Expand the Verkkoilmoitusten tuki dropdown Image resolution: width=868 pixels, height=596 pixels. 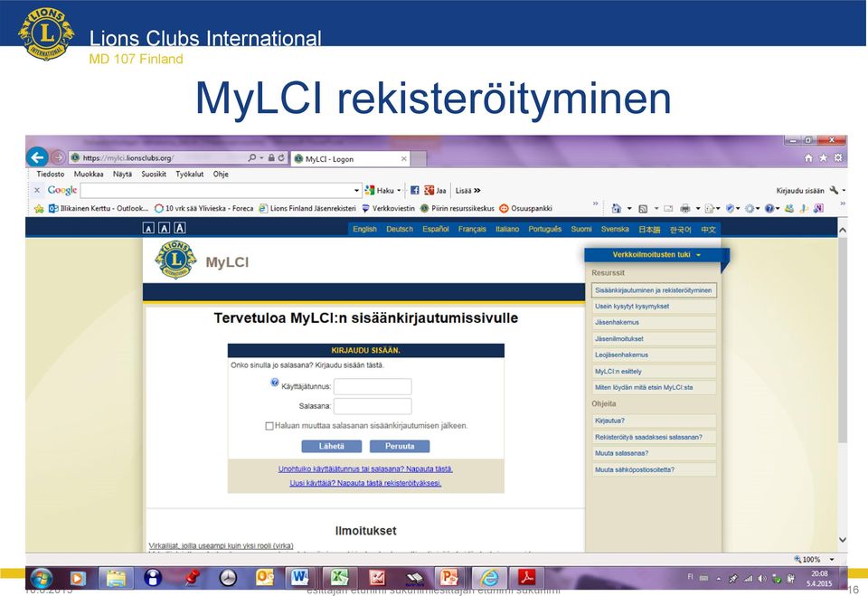pyautogui.click(x=656, y=255)
